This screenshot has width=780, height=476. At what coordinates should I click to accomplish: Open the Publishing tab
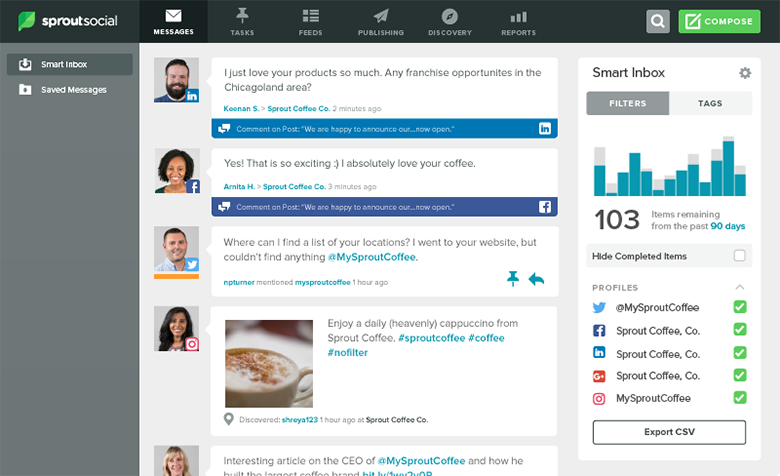tap(381, 21)
